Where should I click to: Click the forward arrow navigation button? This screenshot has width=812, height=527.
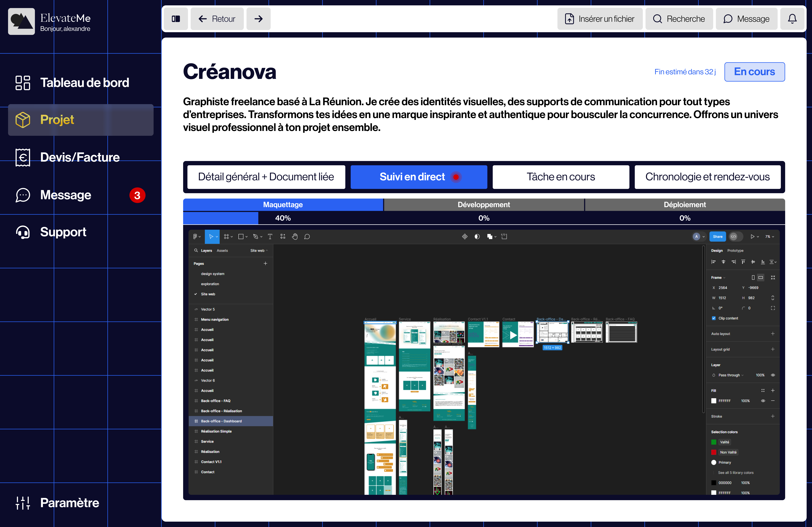[x=258, y=19]
